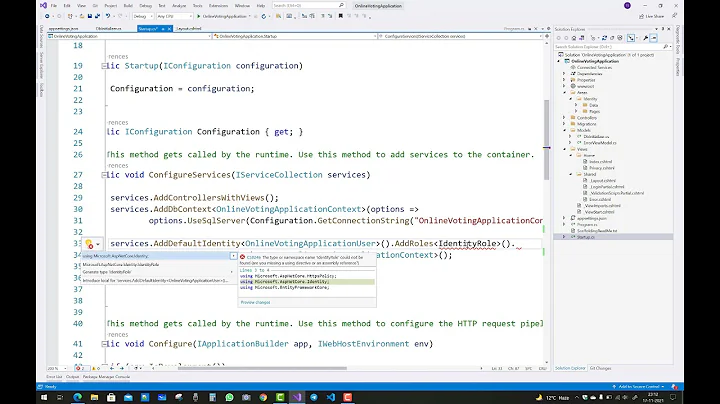720x404 pixels.
Task: Collapse the Views folder in Solution Explorer
Action: tap(564, 149)
